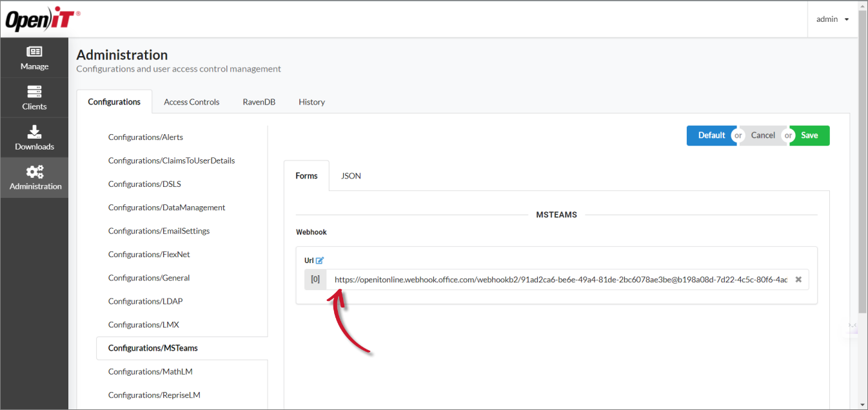Select the Forms tab
868x410 pixels.
pos(306,175)
